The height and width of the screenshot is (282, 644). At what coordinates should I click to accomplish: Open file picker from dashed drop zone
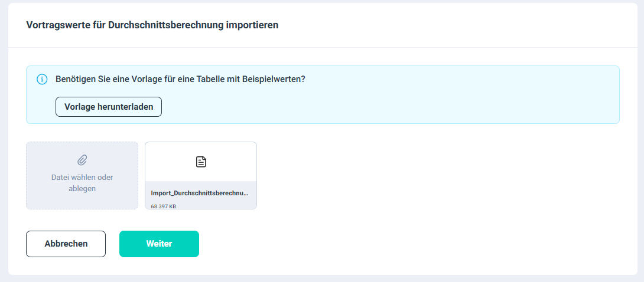pyautogui.click(x=82, y=175)
